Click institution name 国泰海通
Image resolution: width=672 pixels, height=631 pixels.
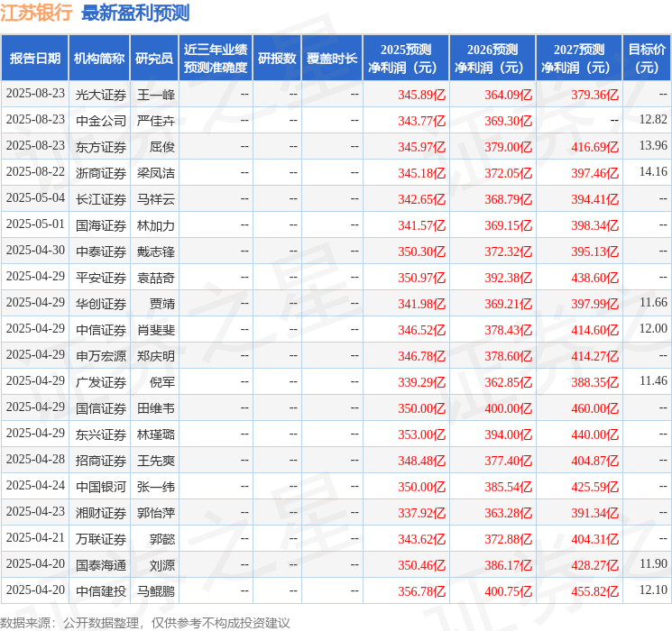[101, 564]
